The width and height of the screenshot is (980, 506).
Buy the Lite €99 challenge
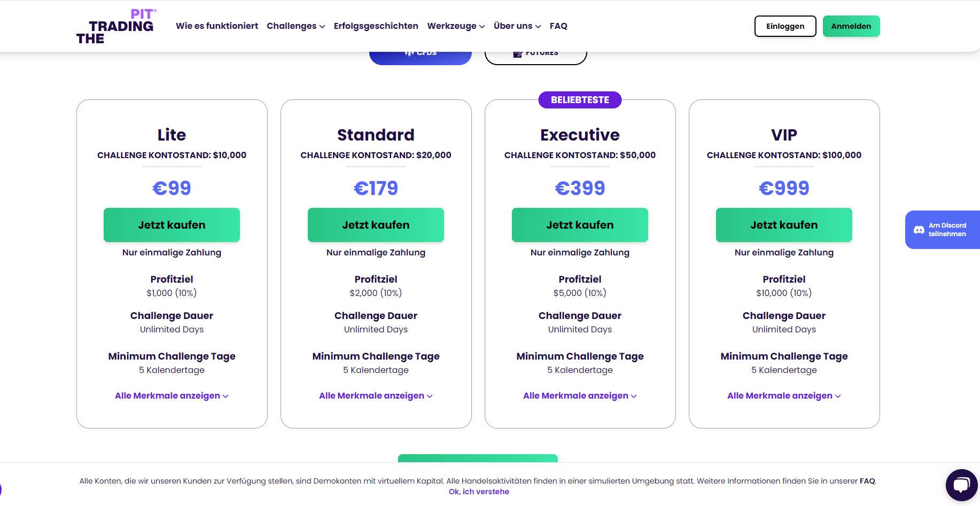point(172,225)
